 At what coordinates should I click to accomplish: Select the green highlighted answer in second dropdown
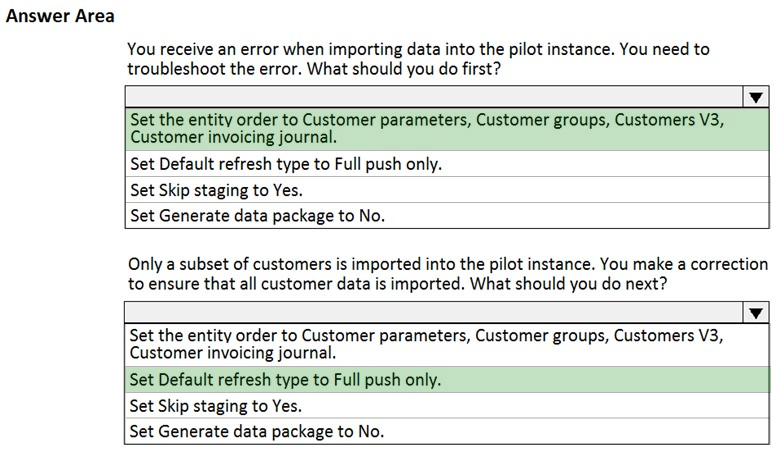[447, 380]
